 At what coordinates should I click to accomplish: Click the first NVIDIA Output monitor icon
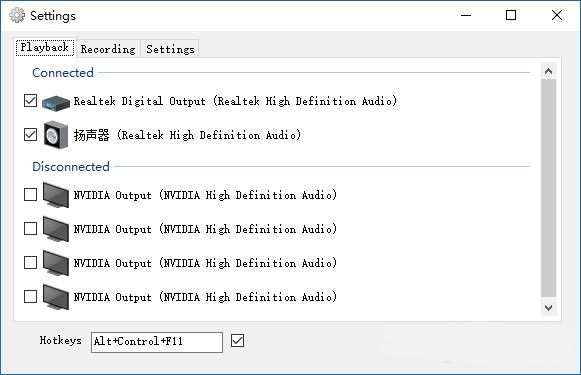point(56,195)
